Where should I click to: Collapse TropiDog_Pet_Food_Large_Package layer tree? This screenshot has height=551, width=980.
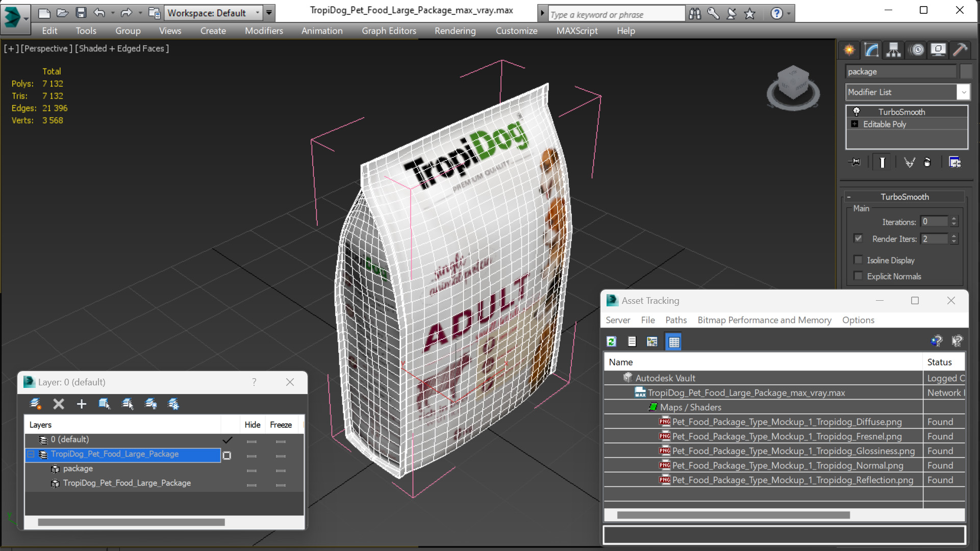pyautogui.click(x=31, y=454)
